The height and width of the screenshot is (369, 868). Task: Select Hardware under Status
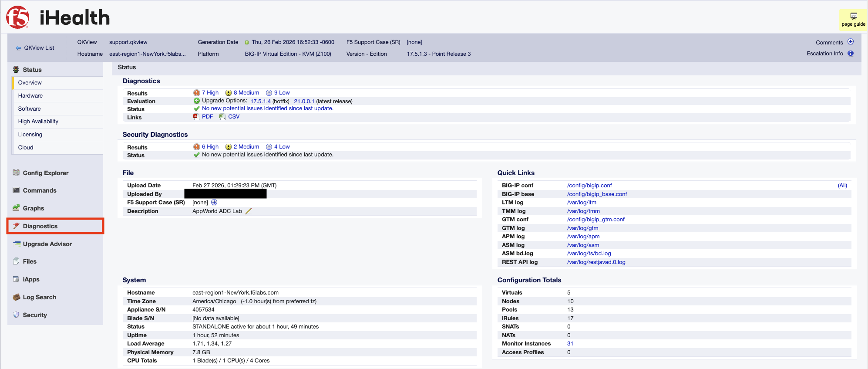click(x=30, y=96)
